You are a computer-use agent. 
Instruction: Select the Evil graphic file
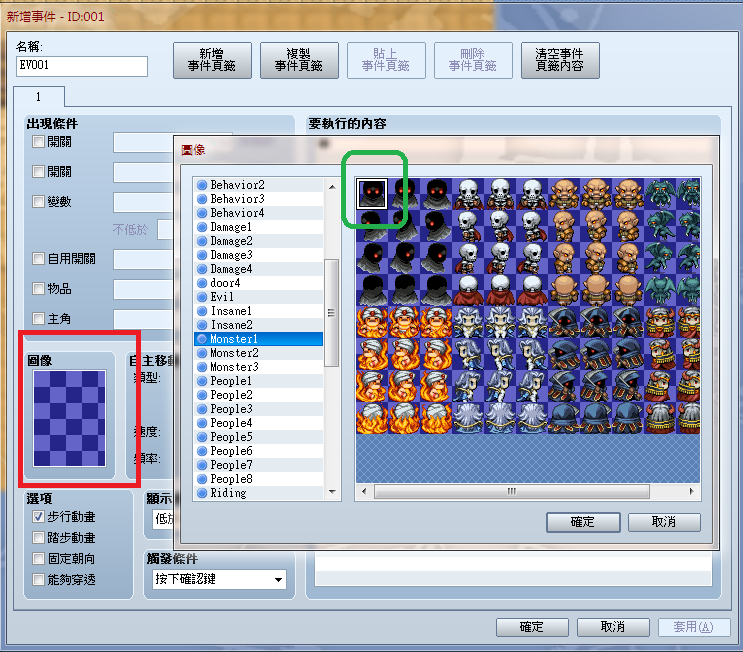pyautogui.click(x=258, y=297)
